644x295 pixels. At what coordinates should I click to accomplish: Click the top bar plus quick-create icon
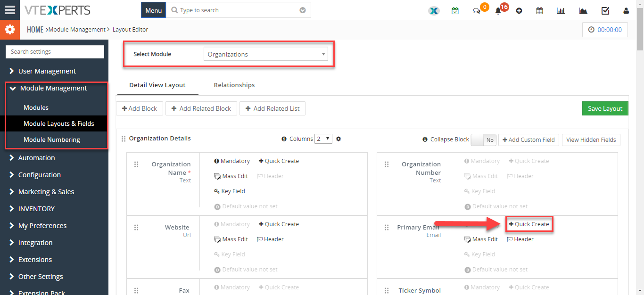coord(519,11)
